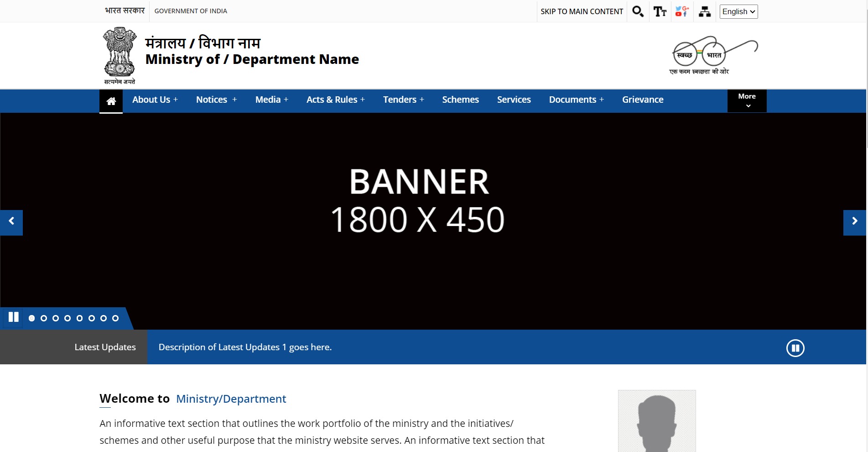868x452 pixels.
Task: Advance to next banner slide arrow
Action: pyautogui.click(x=854, y=222)
